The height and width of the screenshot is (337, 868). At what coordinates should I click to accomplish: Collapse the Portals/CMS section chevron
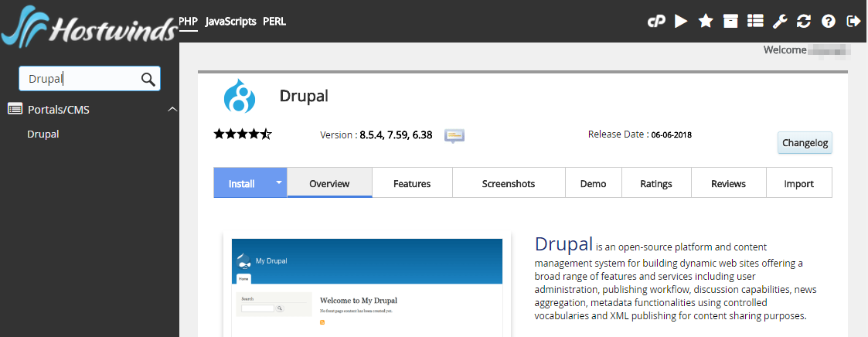[172, 109]
